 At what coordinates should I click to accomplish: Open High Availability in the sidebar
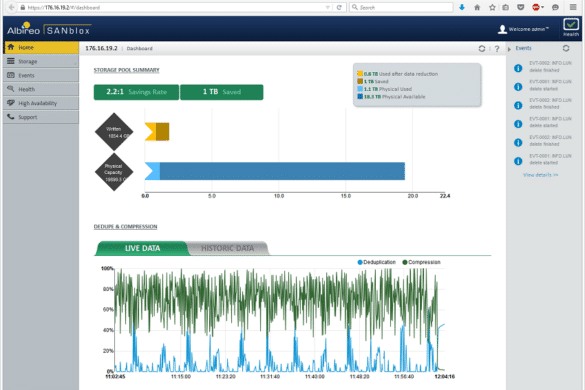coord(41,103)
